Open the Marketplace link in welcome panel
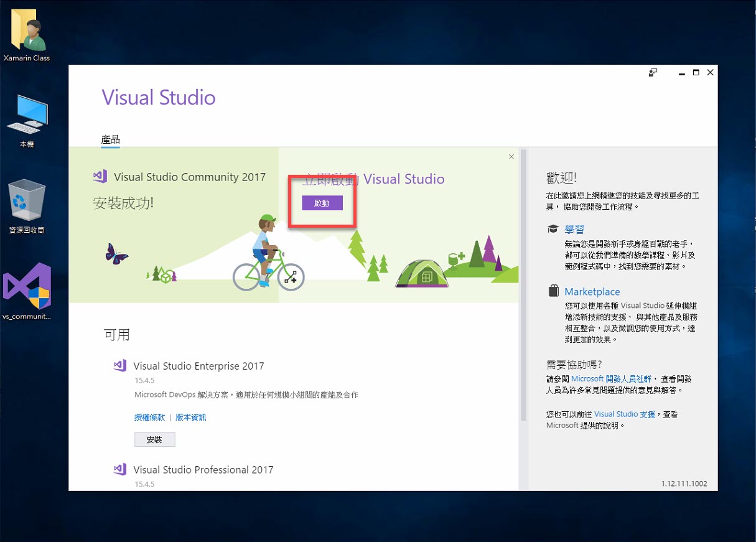This screenshot has height=542, width=756. coord(592,291)
